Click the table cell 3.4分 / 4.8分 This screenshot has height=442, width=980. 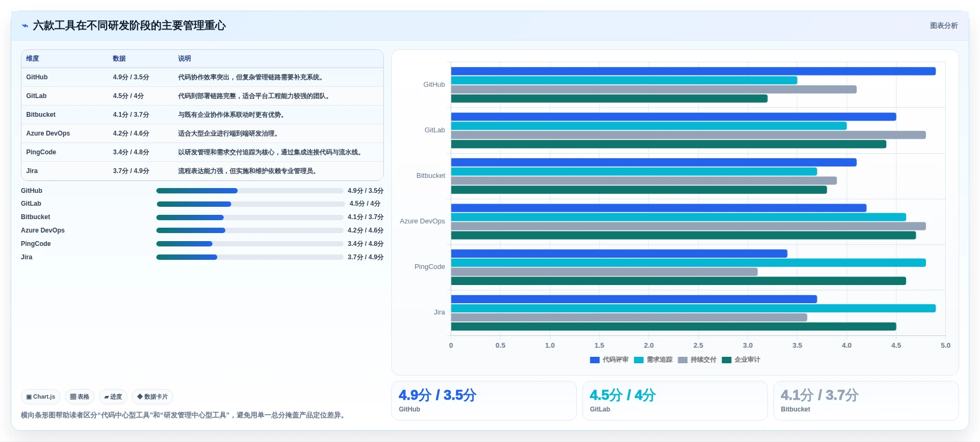[131, 152]
